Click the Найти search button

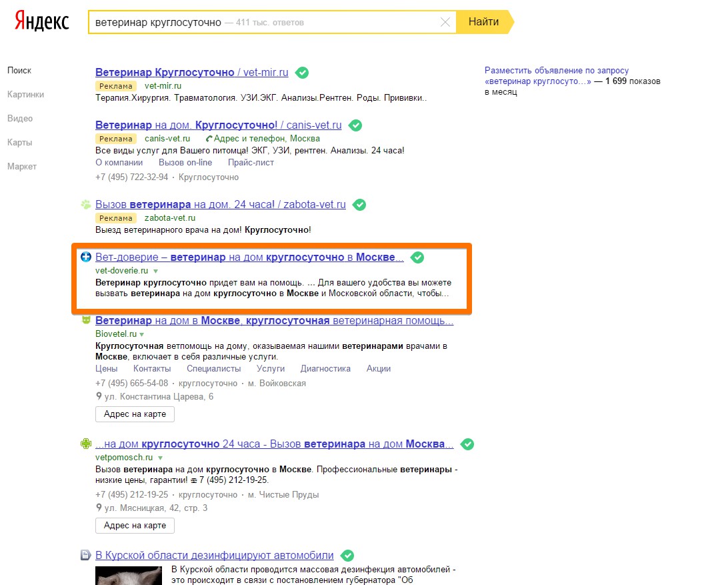point(484,22)
